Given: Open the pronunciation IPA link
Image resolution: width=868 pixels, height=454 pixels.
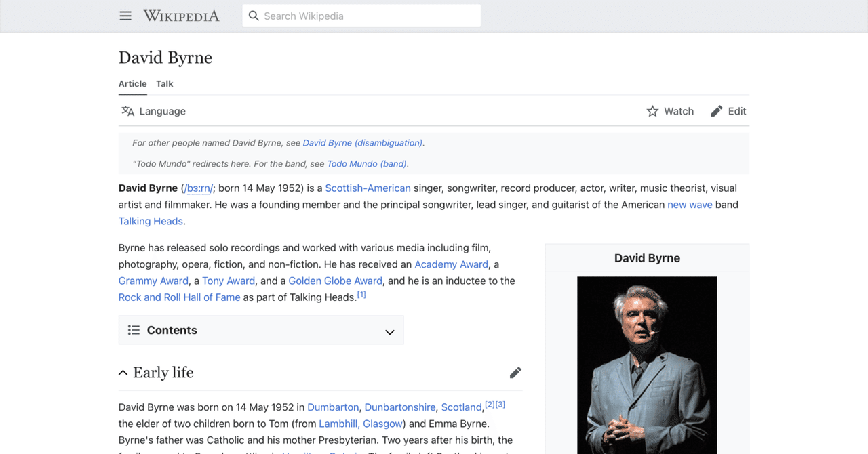Looking at the screenshot, I should [198, 188].
